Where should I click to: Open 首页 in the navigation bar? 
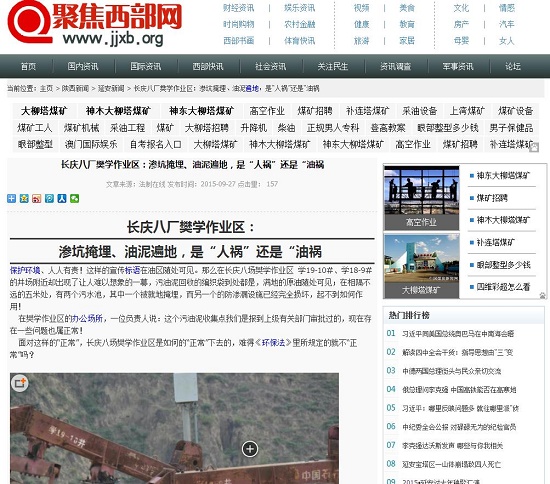click(x=28, y=66)
